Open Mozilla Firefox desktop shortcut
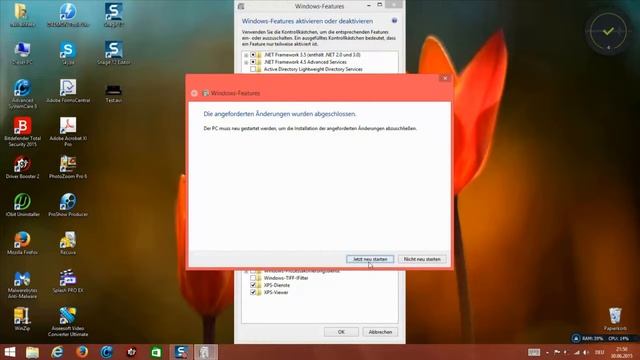Screen dimensions: 640x360 pyautogui.click(x=22, y=243)
